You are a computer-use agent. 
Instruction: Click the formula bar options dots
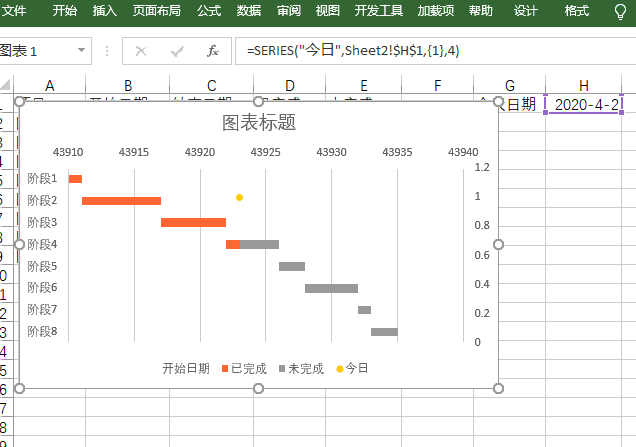(107, 51)
